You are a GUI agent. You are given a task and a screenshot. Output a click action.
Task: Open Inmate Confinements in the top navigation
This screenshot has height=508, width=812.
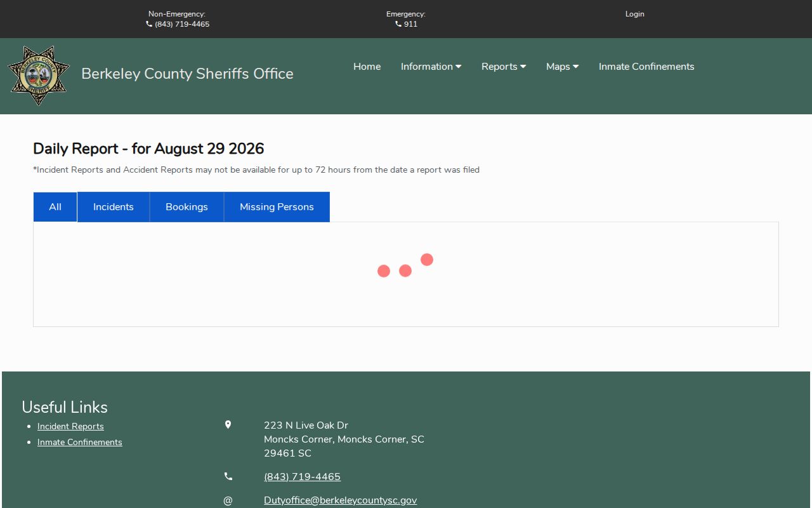tap(646, 67)
